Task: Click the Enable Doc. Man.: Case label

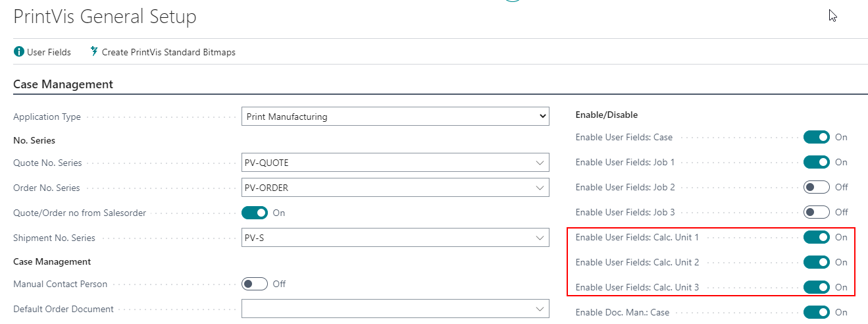Action: pyautogui.click(x=623, y=312)
